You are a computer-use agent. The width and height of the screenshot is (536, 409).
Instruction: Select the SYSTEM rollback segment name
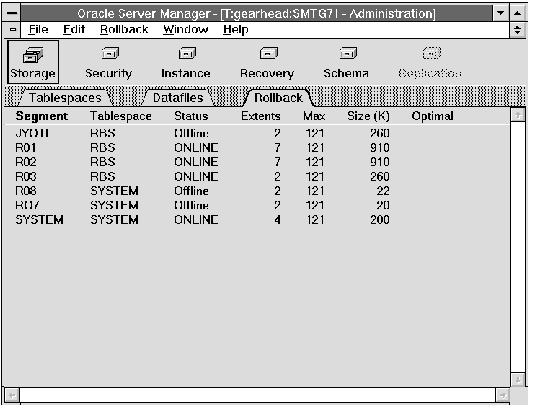pyautogui.click(x=39, y=220)
